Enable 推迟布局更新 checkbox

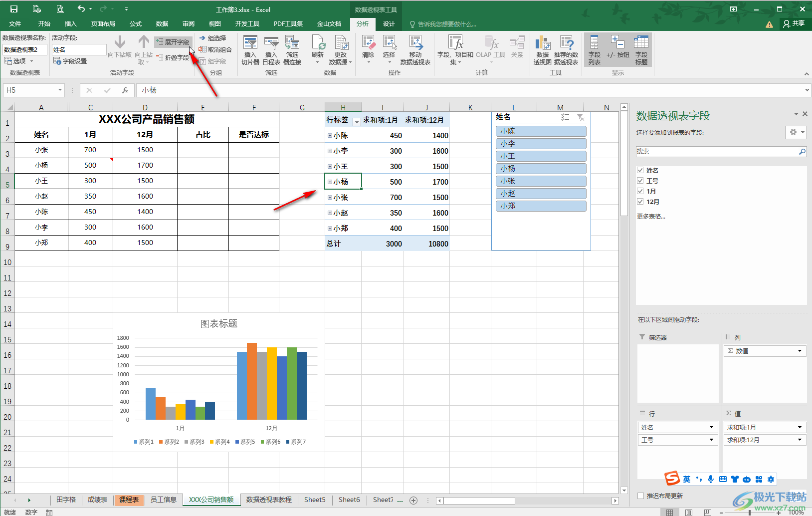(641, 496)
